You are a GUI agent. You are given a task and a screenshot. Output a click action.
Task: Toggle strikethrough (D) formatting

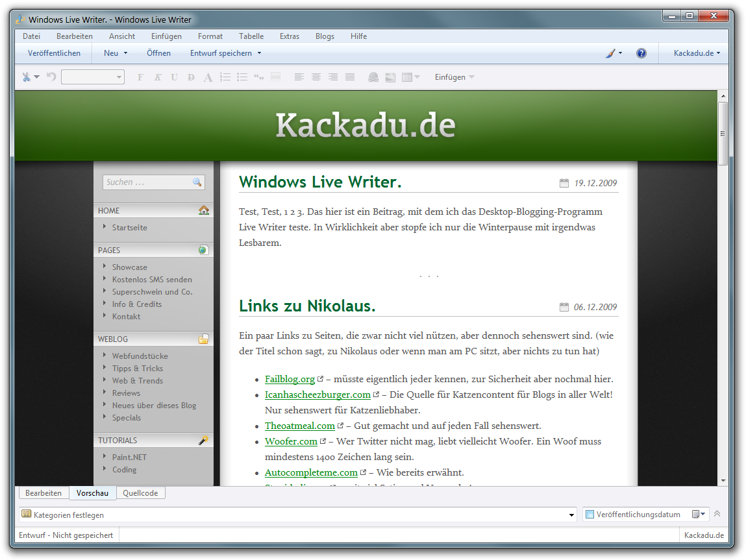pyautogui.click(x=191, y=77)
